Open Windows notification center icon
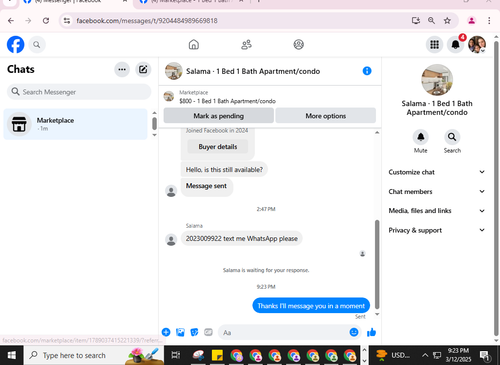Viewport: 500px width, 365px height. (x=484, y=355)
